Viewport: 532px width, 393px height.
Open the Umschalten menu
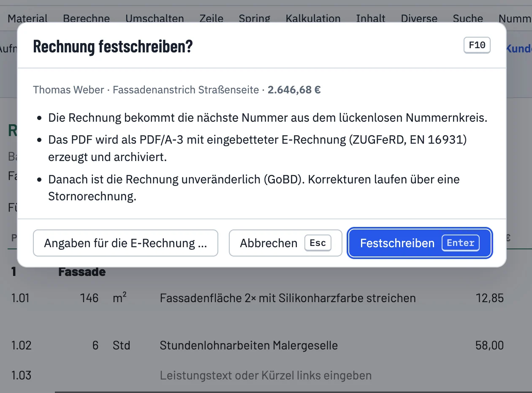tap(155, 19)
